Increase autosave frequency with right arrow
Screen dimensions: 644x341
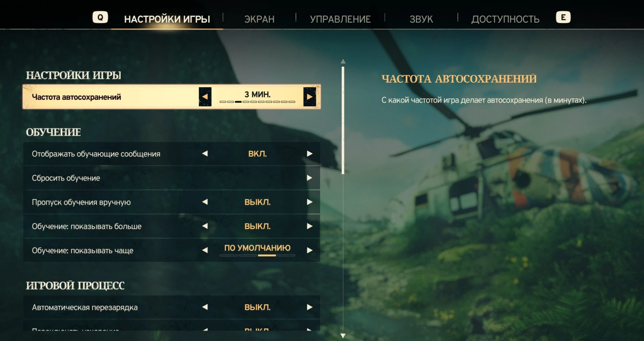pos(310,97)
